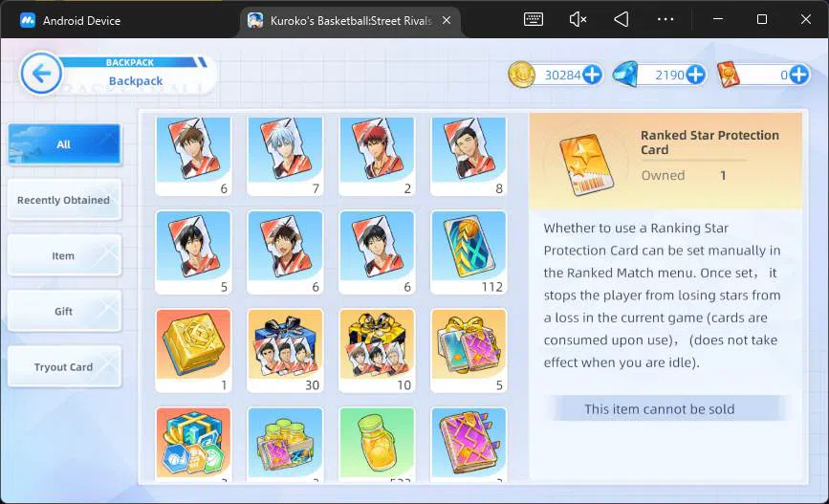Select the purple notebook item
The width and height of the screenshot is (829, 504).
click(469, 445)
